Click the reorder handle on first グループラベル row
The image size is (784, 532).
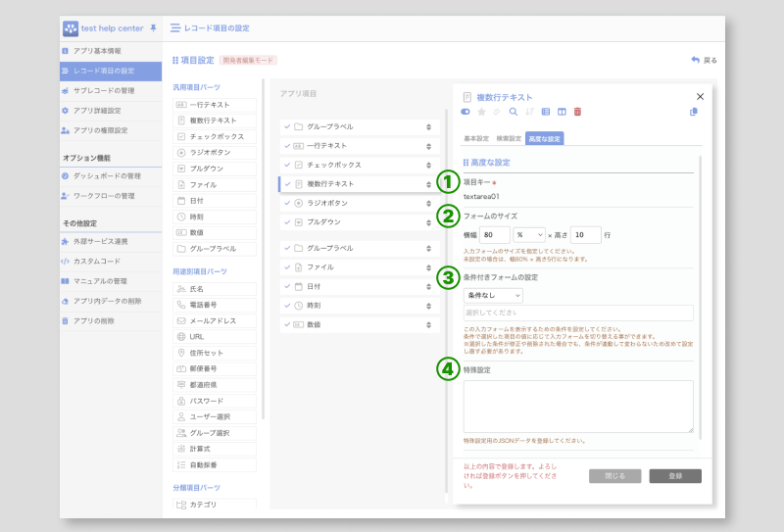point(428,127)
